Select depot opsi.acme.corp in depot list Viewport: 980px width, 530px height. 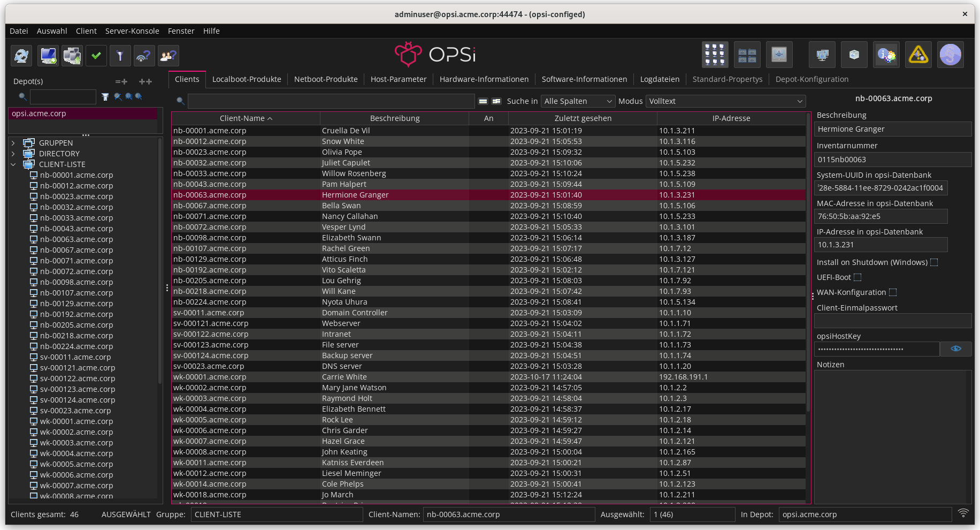83,113
